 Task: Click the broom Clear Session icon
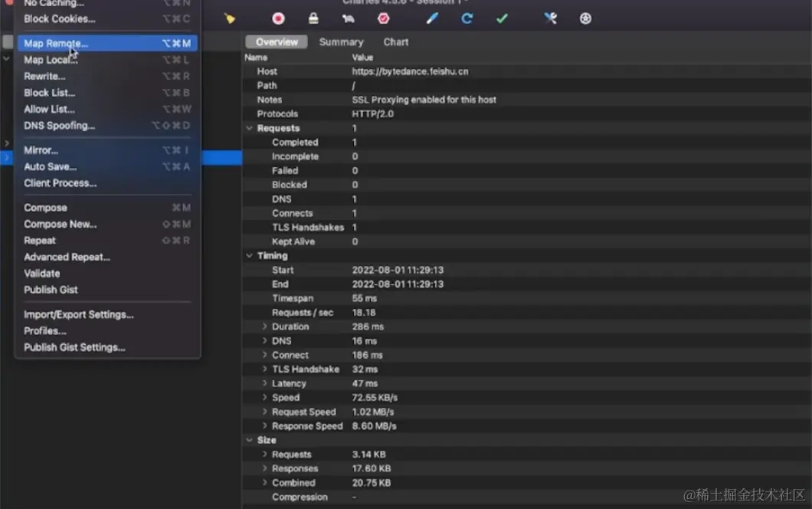(x=229, y=18)
